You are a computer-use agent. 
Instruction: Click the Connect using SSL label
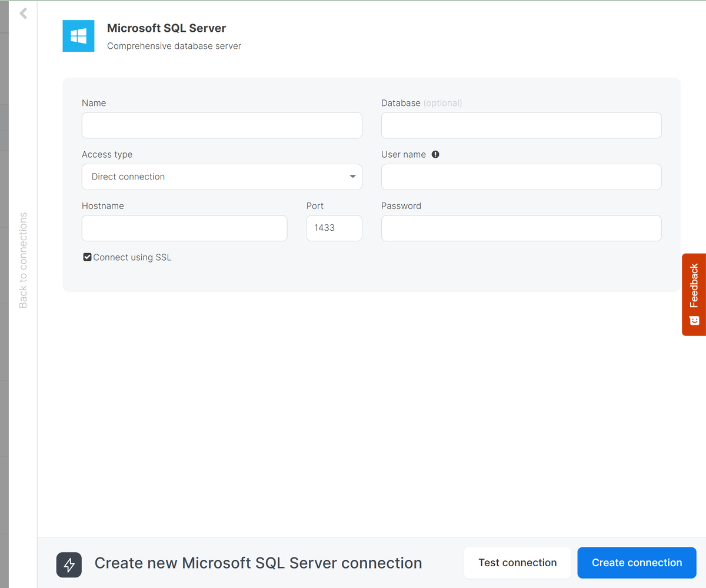(132, 257)
